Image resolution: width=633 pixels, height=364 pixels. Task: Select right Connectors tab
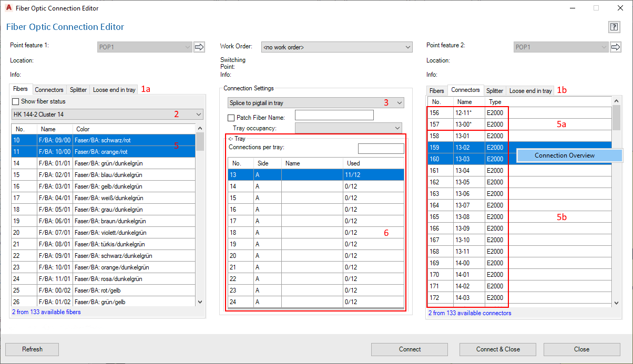tap(465, 90)
